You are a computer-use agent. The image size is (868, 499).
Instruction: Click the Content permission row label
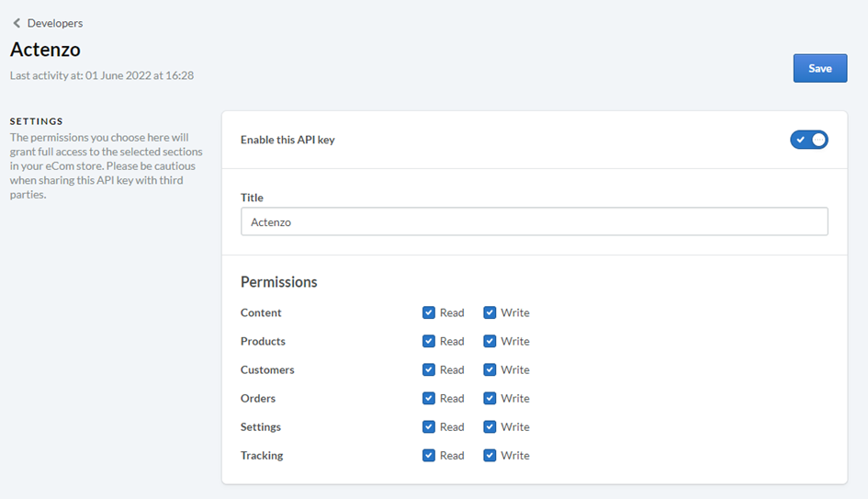pyautogui.click(x=261, y=312)
